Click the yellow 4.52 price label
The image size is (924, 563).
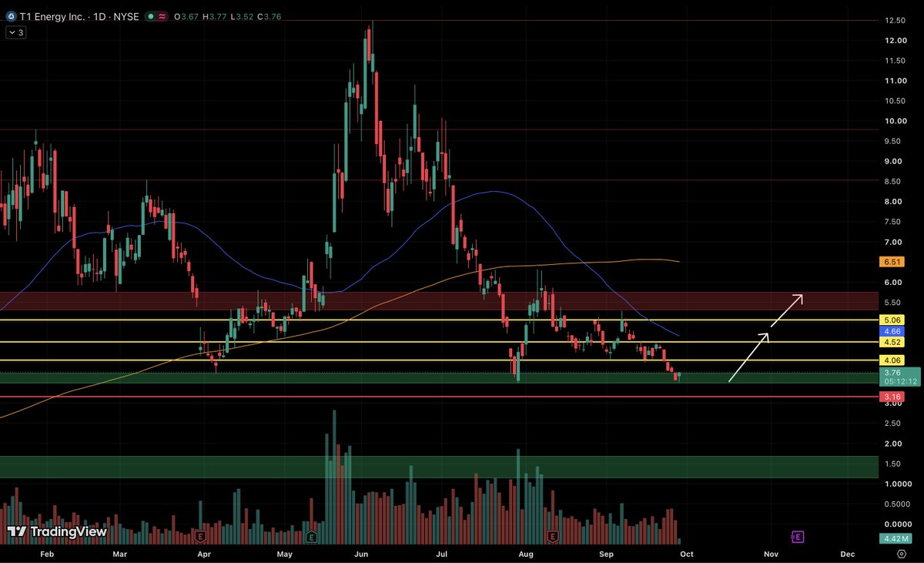[x=893, y=341]
